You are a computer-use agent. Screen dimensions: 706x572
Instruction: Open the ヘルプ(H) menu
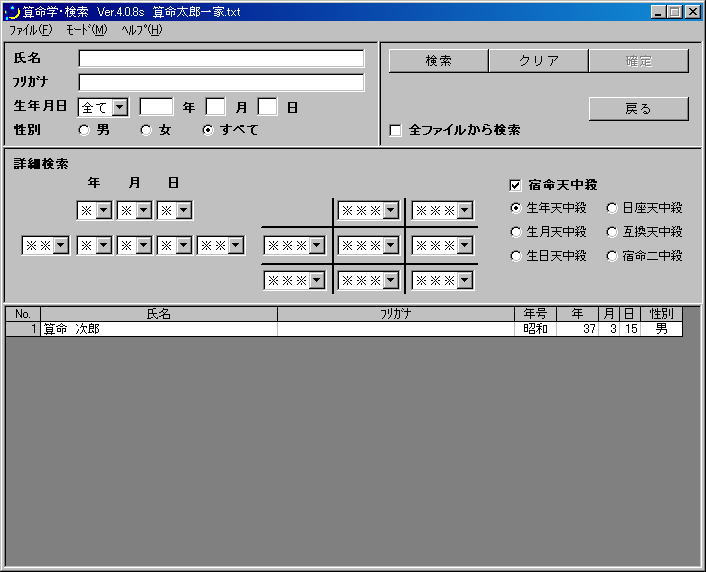tap(141, 30)
